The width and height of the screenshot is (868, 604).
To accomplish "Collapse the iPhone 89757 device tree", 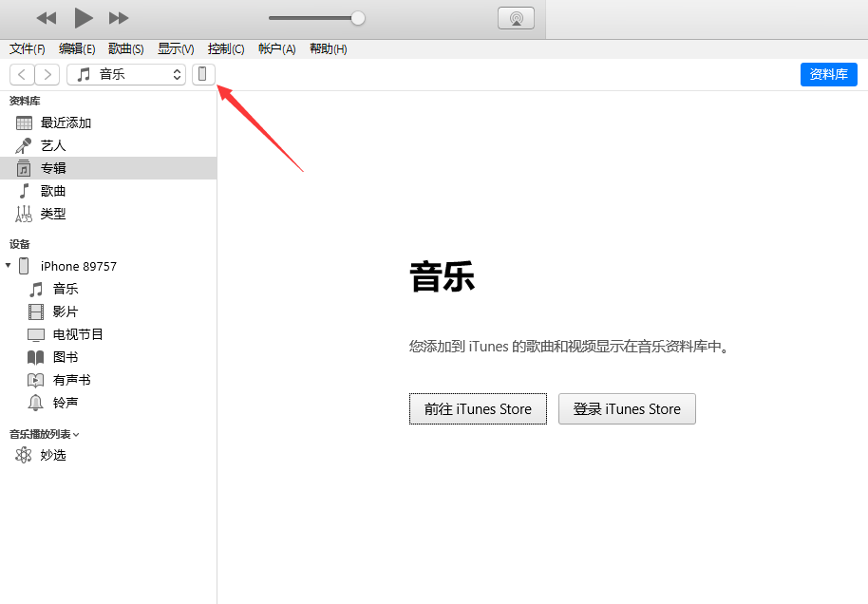I will point(8,266).
